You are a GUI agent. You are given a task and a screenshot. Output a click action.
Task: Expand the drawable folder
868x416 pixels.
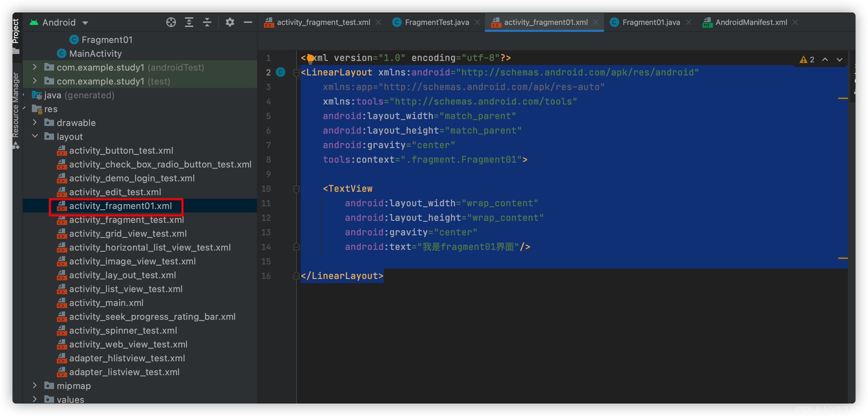point(35,123)
